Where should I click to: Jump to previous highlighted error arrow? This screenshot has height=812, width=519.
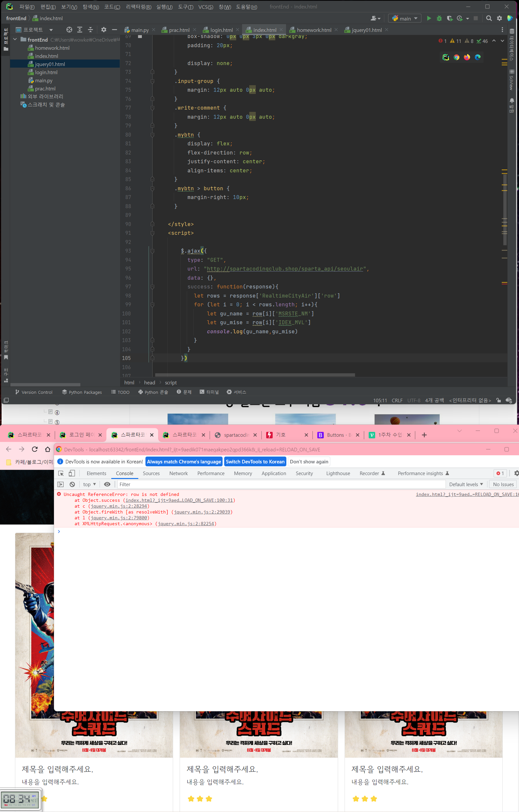[494, 41]
